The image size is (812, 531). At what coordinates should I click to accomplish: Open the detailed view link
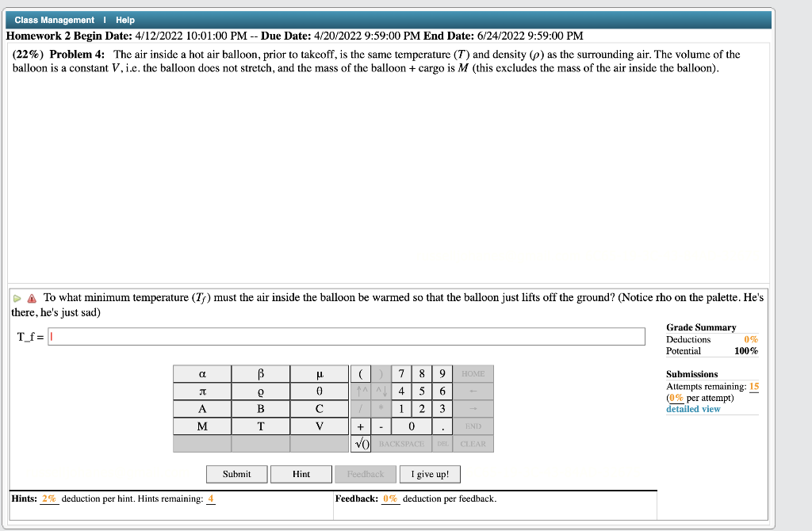[x=689, y=409]
